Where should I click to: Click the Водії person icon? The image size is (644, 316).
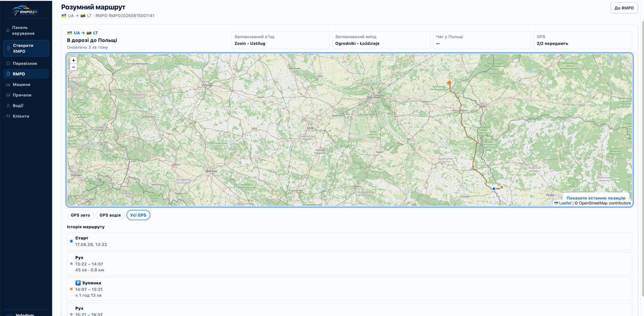8,106
